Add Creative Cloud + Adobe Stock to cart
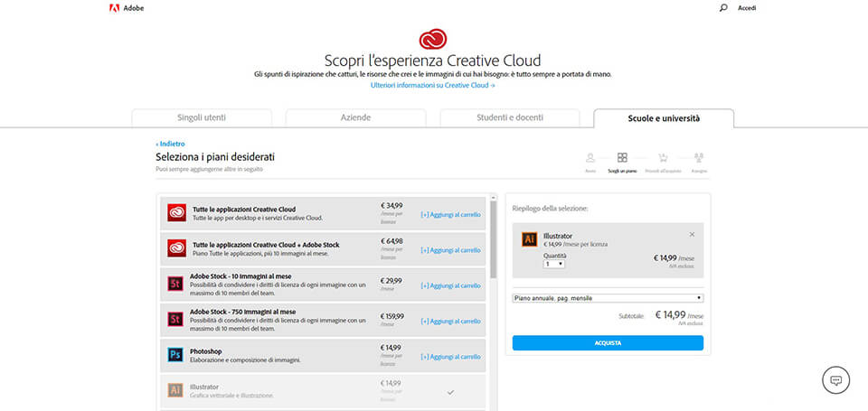The image size is (868, 411). pos(450,250)
